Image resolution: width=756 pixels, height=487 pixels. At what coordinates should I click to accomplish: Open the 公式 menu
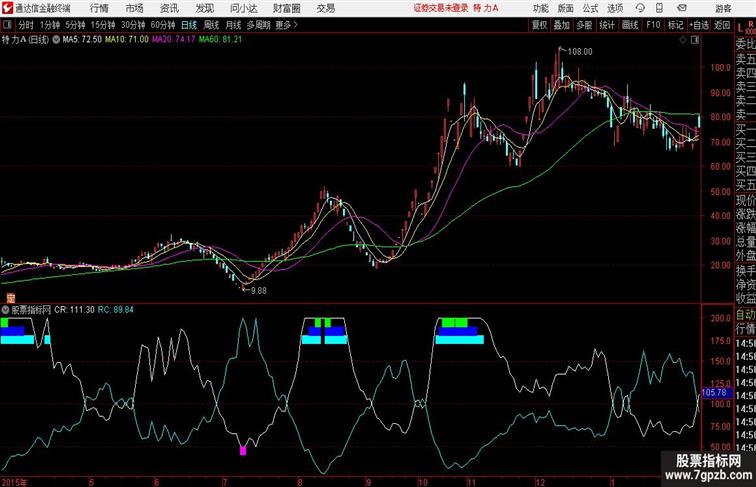pos(590,8)
